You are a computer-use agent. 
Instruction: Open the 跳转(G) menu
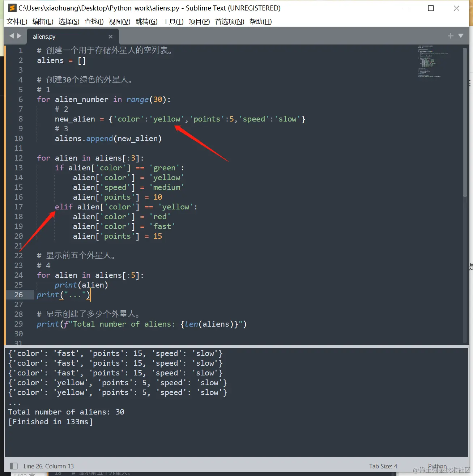[146, 22]
